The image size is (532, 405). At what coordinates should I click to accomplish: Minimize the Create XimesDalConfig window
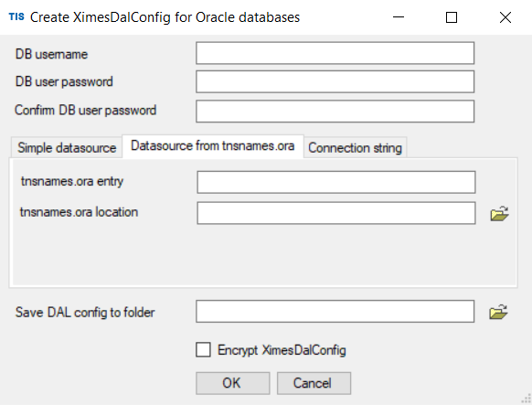399,17
